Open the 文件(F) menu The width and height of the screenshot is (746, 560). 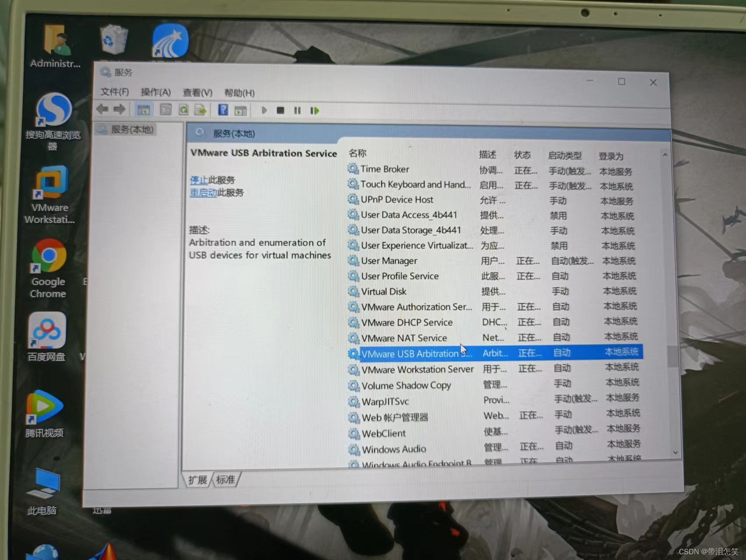115,92
